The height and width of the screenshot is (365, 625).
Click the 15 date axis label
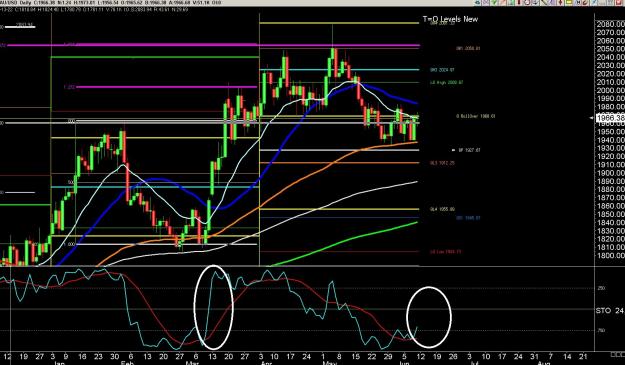click(x=356, y=357)
